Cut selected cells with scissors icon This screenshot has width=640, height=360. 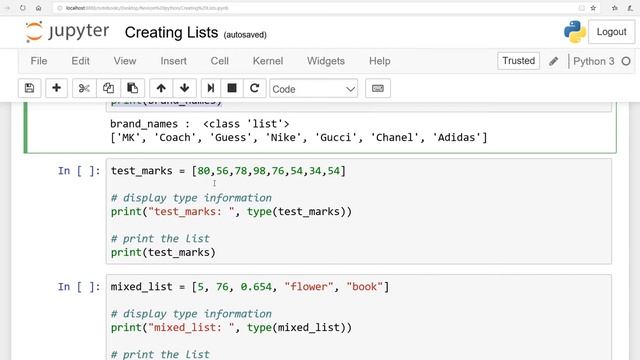[84, 88]
